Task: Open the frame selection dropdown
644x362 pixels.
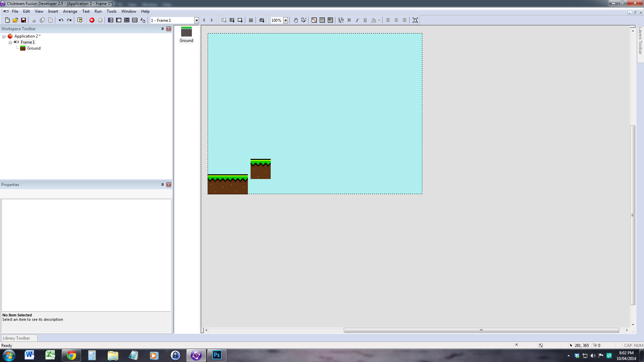Action: [x=197, y=20]
